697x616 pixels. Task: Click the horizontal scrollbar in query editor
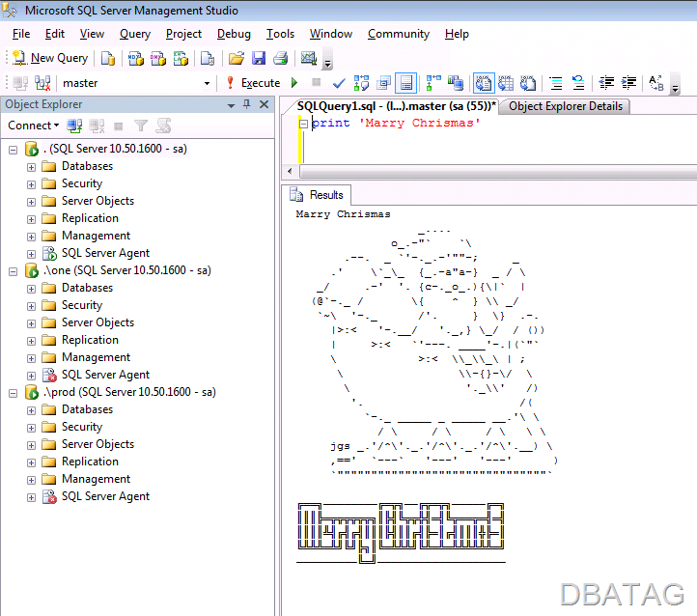tap(498, 171)
